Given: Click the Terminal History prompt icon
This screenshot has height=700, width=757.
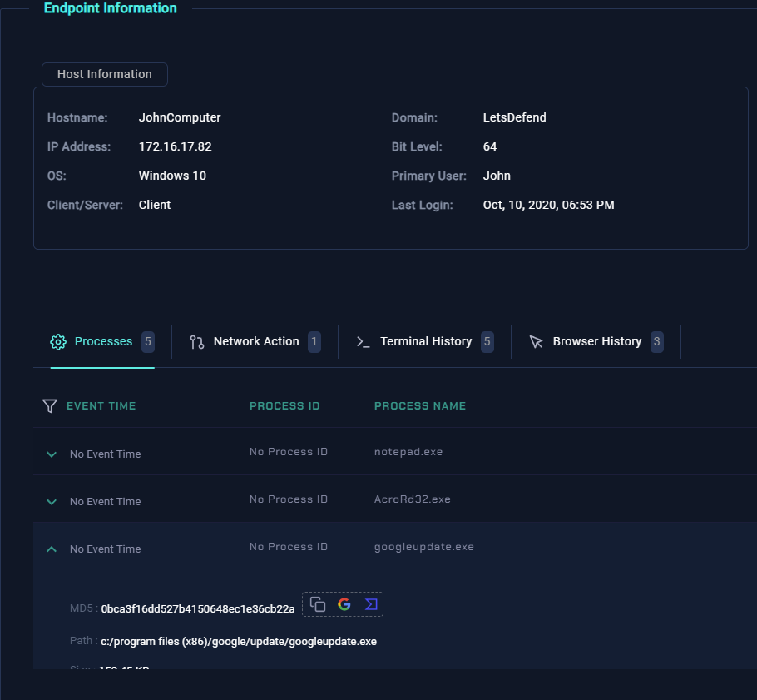Looking at the screenshot, I should (x=364, y=342).
